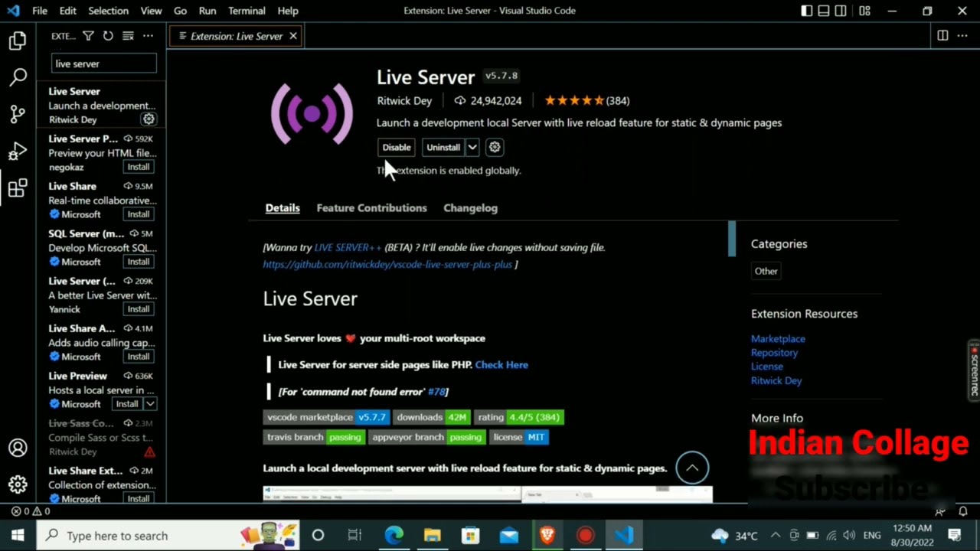980x551 pixels.
Task: Refresh the extensions list
Action: (108, 36)
